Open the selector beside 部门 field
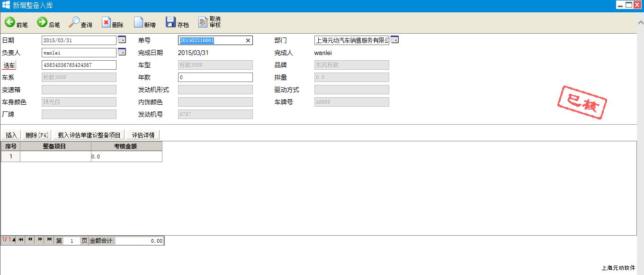 coord(394,40)
